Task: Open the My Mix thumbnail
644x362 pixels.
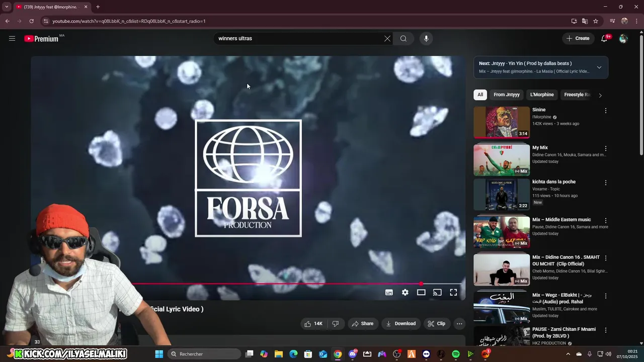Action: coord(502,160)
